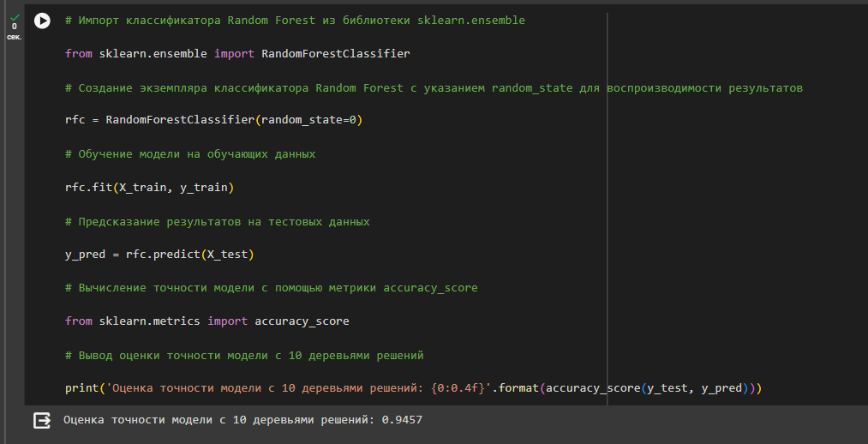Click sklearn.ensemble in the first import line
This screenshot has height=444, width=868.
153,54
